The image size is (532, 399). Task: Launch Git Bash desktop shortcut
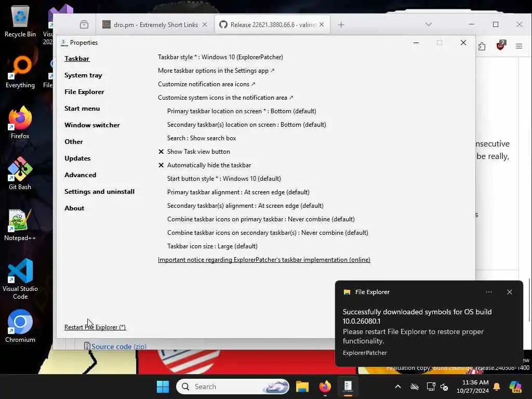[20, 174]
